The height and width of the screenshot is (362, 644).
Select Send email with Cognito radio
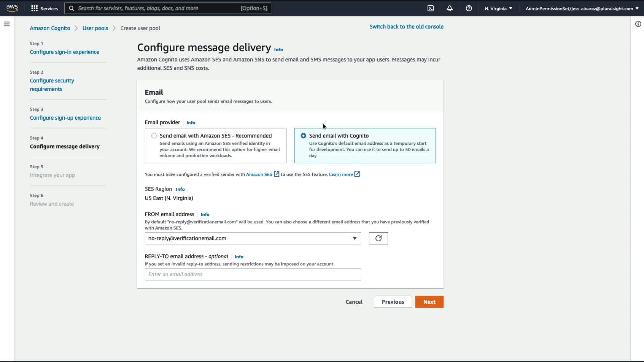tap(303, 136)
